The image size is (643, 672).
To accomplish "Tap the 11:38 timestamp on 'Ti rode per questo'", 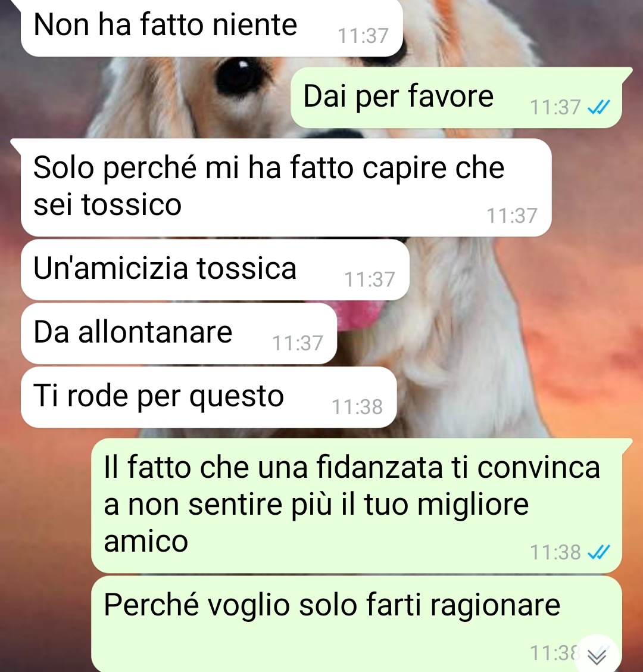I will coord(357,407).
